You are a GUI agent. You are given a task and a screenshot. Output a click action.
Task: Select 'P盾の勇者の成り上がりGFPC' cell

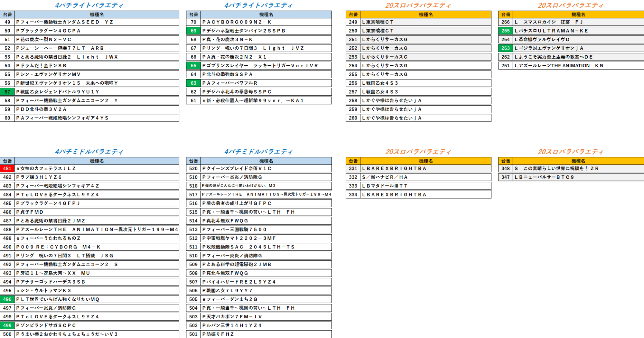(x=266, y=203)
